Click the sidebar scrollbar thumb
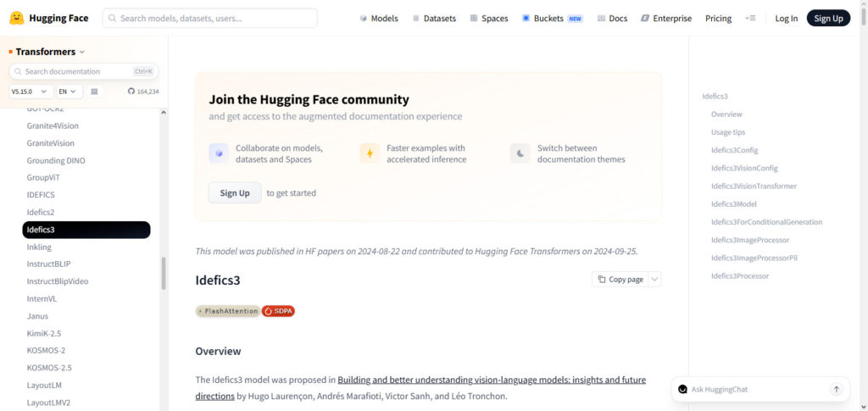Viewport: 868px width, 411px height. pos(164,273)
